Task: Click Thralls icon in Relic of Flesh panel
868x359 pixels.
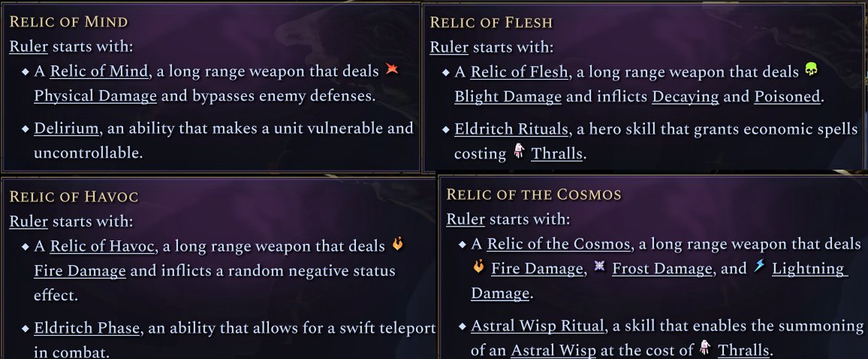Action: coord(519,151)
